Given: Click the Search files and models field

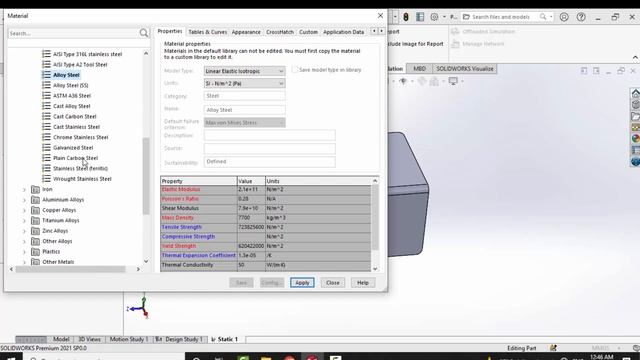Looking at the screenshot, I should coord(501,17).
